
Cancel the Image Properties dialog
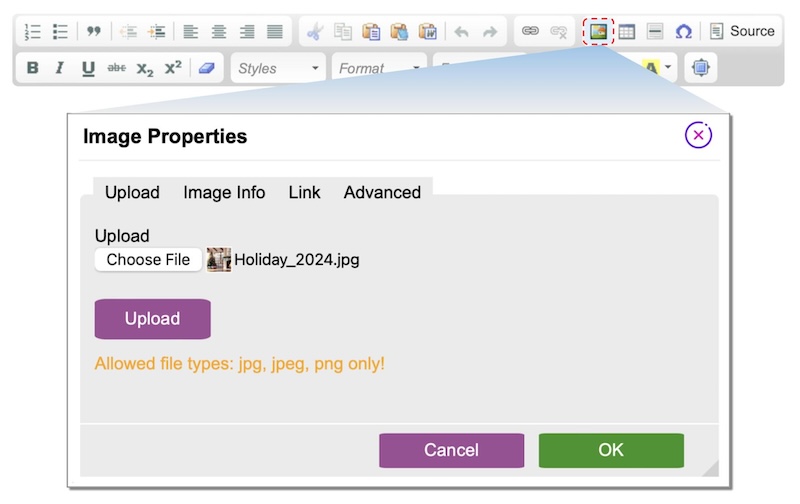click(x=452, y=450)
